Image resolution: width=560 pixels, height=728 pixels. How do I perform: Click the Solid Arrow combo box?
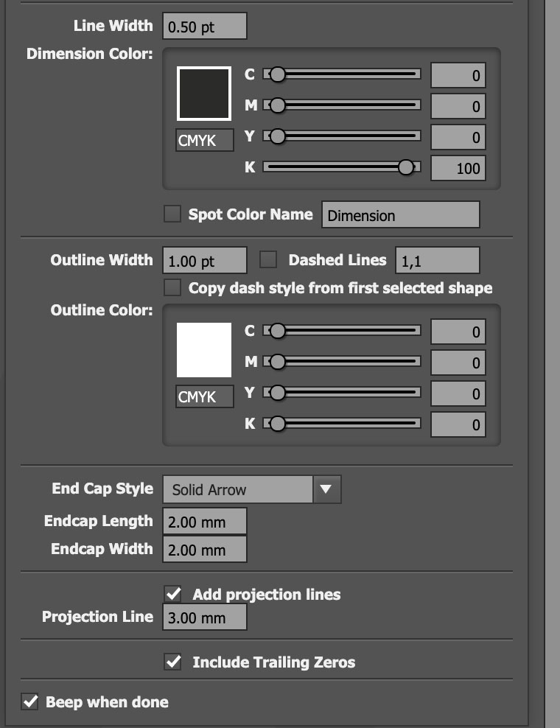pyautogui.click(x=238, y=489)
